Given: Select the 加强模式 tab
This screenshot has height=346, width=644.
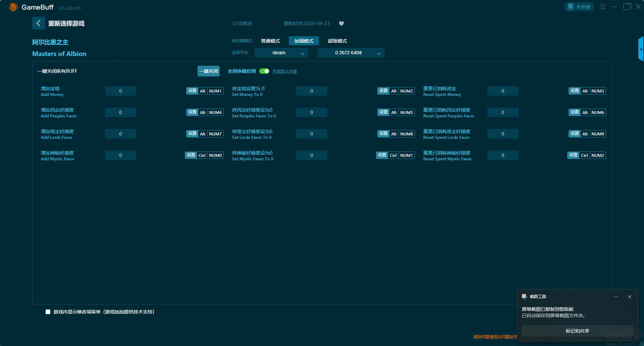Looking at the screenshot, I should 304,41.
